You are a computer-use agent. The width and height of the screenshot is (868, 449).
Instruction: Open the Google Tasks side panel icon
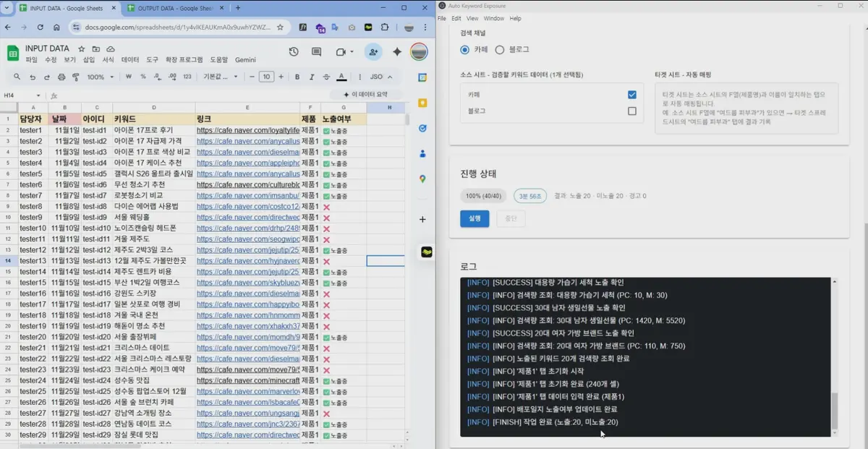(422, 129)
